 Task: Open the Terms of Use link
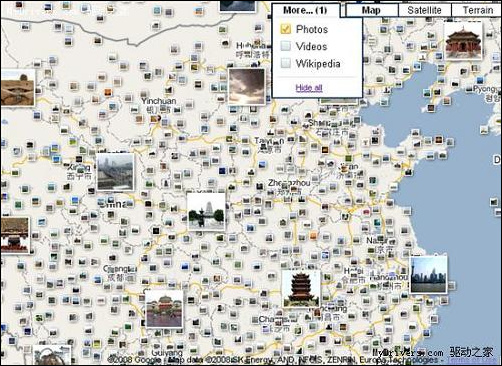pyautogui.click(x=471, y=360)
